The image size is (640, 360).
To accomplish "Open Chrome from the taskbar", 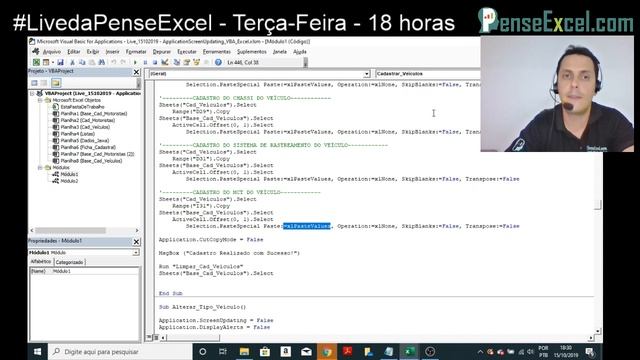I will coord(327,351).
